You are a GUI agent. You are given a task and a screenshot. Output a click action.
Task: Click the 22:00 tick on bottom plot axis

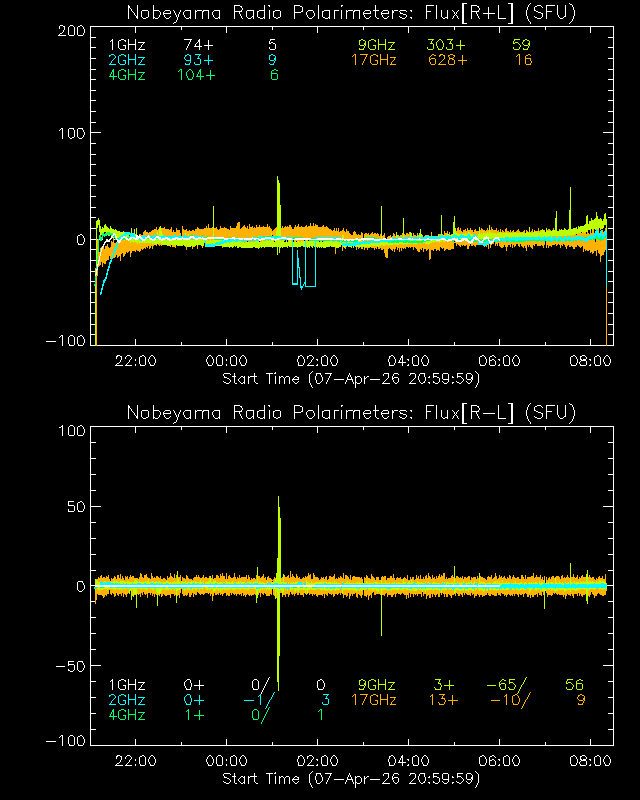[135, 760]
